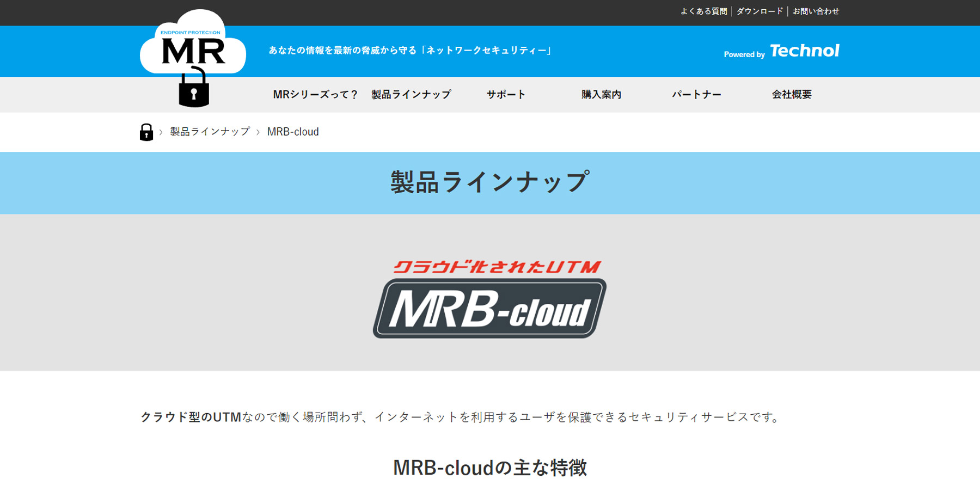Open the Technol logo link
This screenshot has width=980, height=485.
coord(804,51)
